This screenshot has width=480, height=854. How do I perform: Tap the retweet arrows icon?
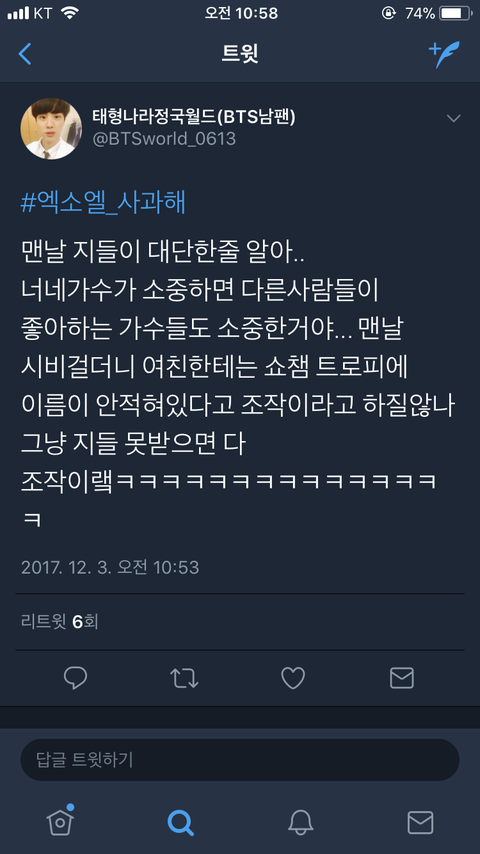point(184,678)
